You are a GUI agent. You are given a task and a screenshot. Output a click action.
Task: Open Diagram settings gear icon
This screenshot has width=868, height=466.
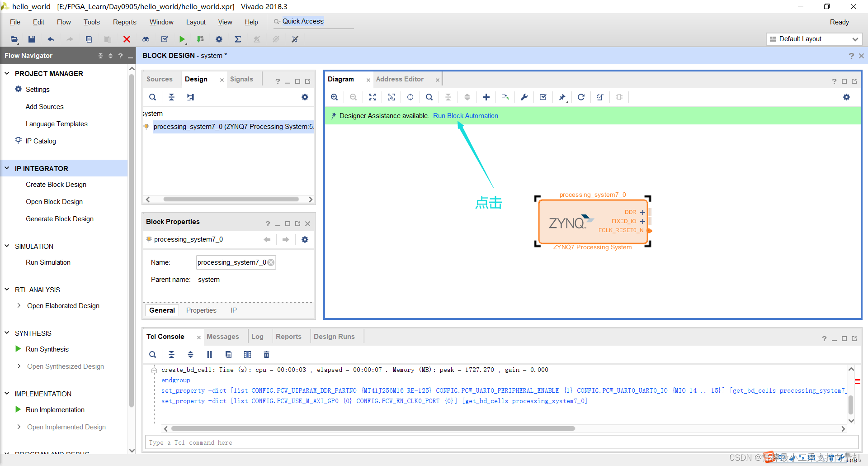846,97
